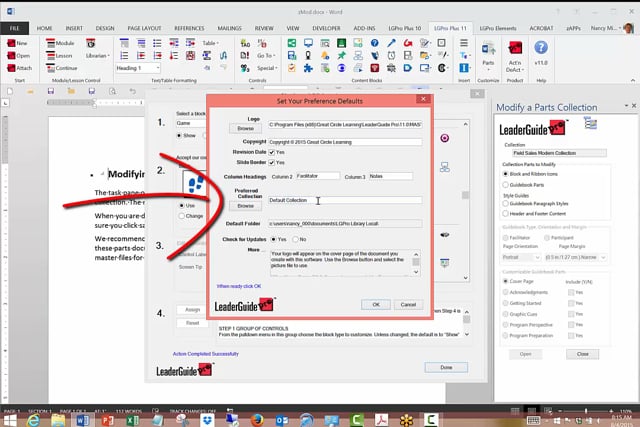Open the Table dropdown in ribbon
Screen dimensions: 640x427
211,43
